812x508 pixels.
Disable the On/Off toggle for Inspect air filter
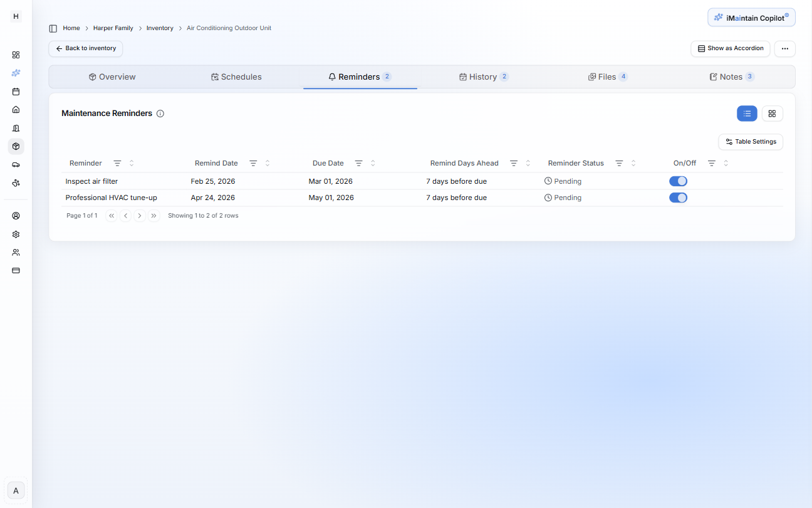pos(678,181)
